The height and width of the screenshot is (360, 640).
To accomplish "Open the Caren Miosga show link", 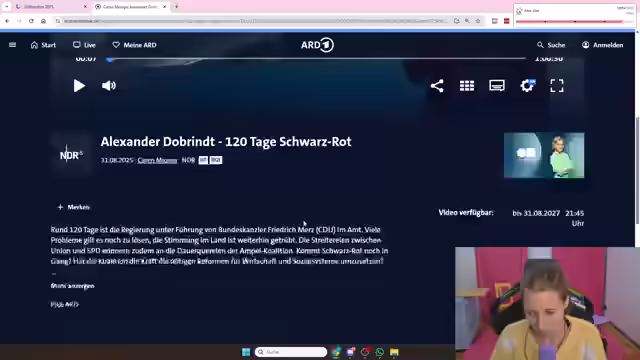I will [157, 160].
